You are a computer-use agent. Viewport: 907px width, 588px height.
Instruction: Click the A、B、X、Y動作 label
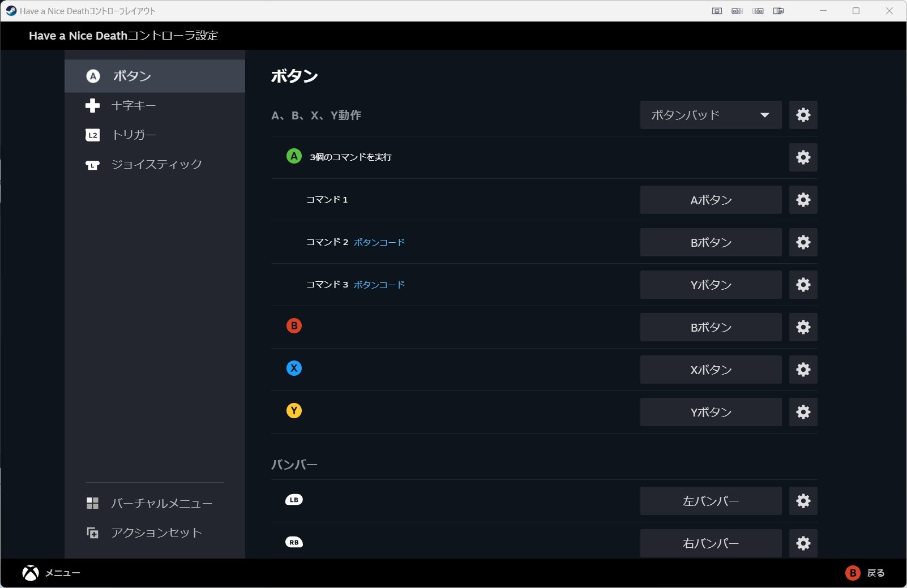click(316, 115)
